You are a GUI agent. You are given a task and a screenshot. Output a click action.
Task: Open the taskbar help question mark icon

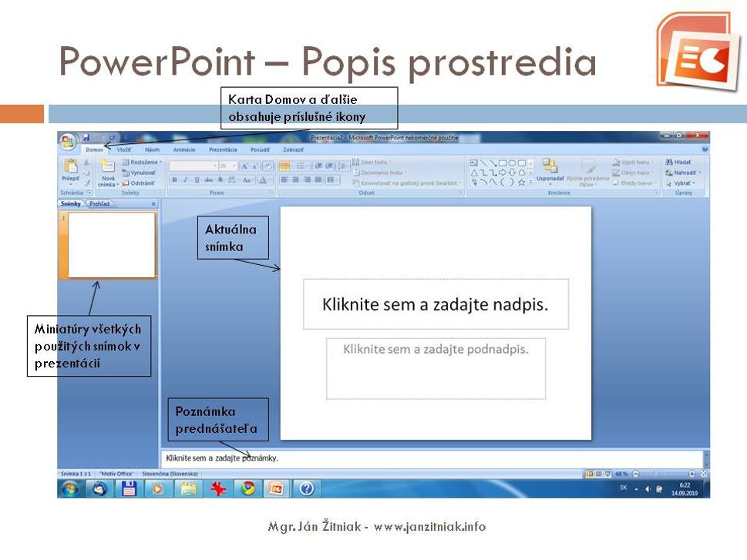click(x=307, y=488)
